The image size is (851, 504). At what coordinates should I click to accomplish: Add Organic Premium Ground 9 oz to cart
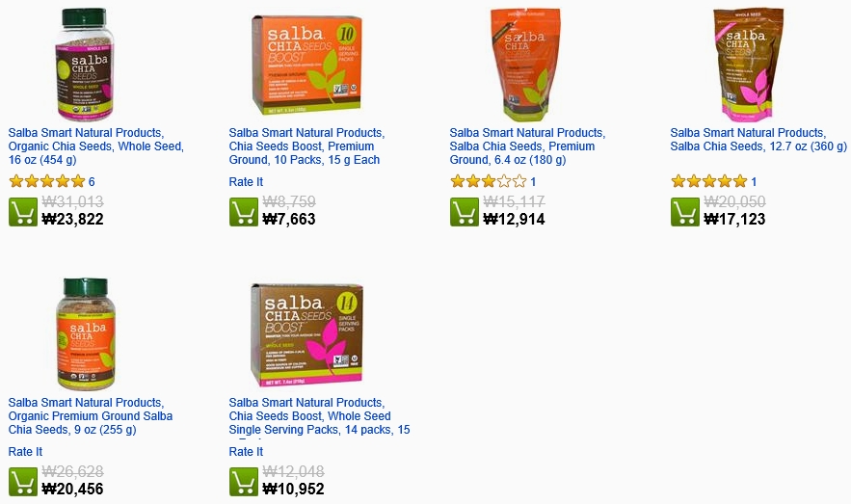coord(23,481)
